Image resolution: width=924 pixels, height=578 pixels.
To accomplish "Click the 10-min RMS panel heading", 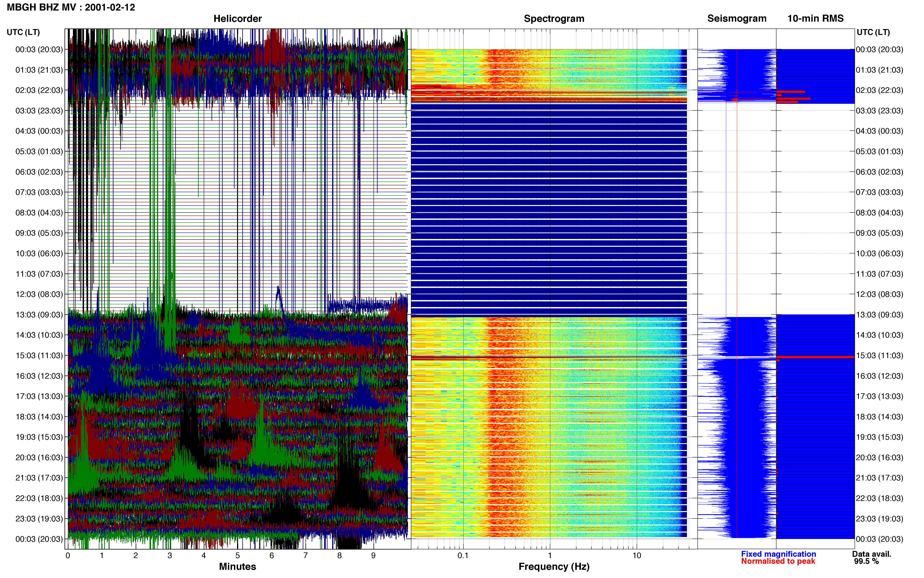I will pos(816,18).
